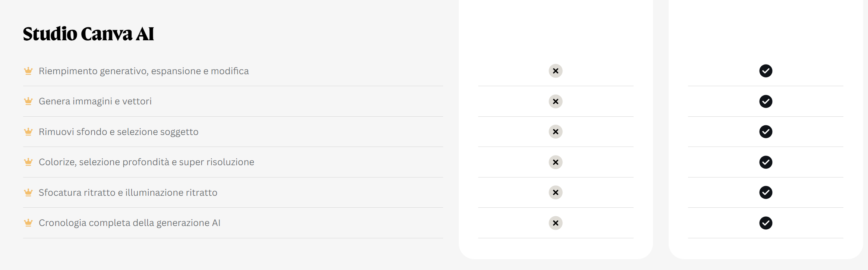
Task: Click the crown icon beside Rimuovi sfondo
Action: tap(28, 132)
